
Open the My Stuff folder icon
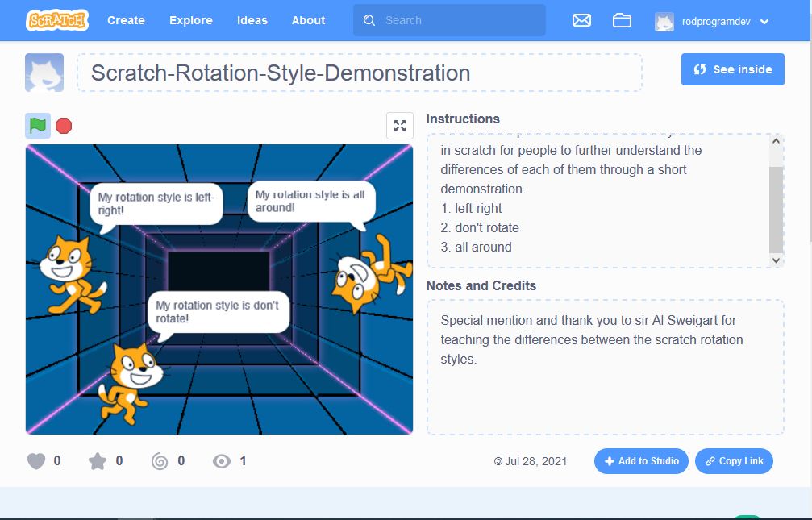(x=622, y=20)
